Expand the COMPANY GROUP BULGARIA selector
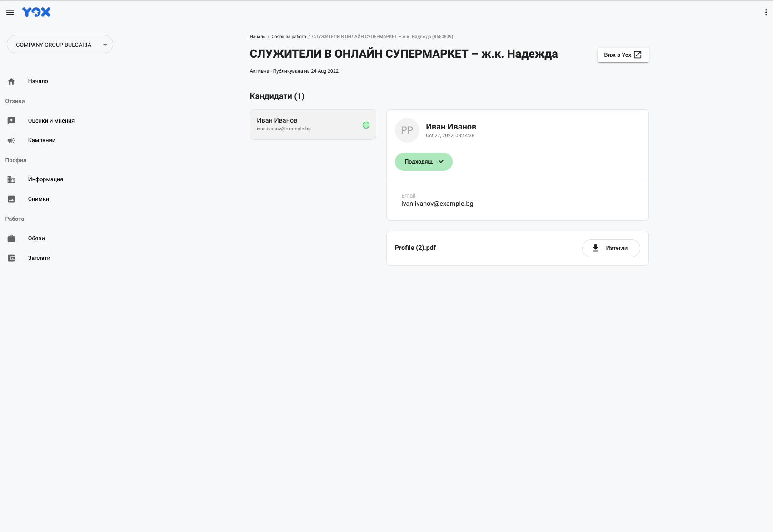 point(60,45)
